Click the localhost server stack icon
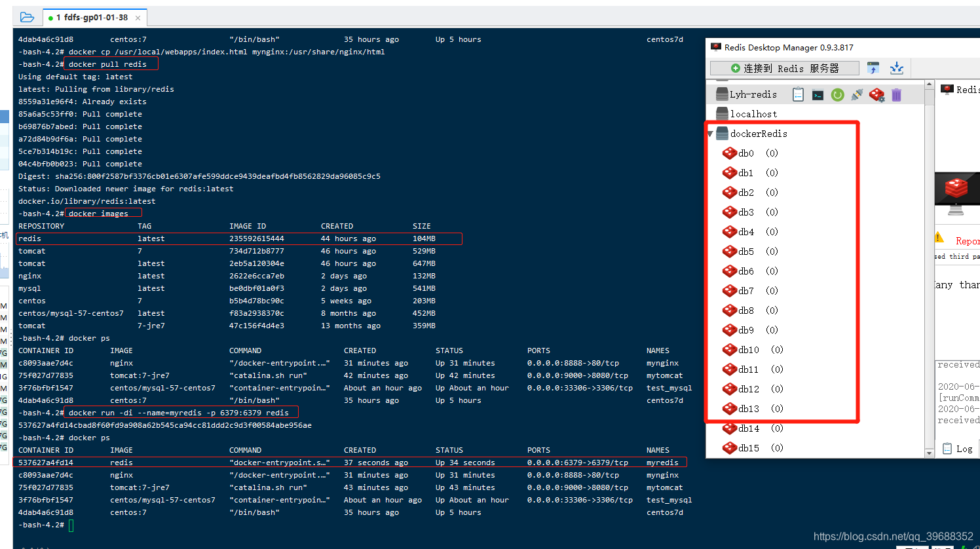 (722, 114)
